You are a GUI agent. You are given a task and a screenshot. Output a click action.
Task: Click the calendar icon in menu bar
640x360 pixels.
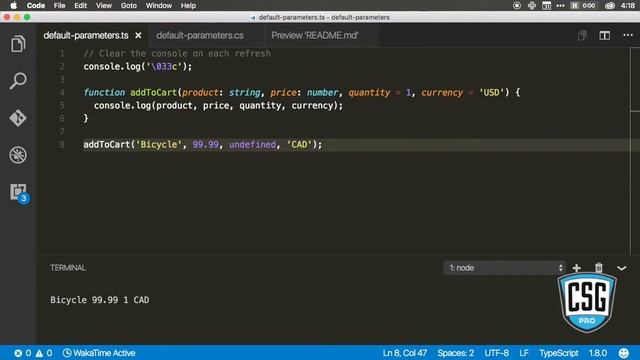pyautogui.click(x=547, y=5)
